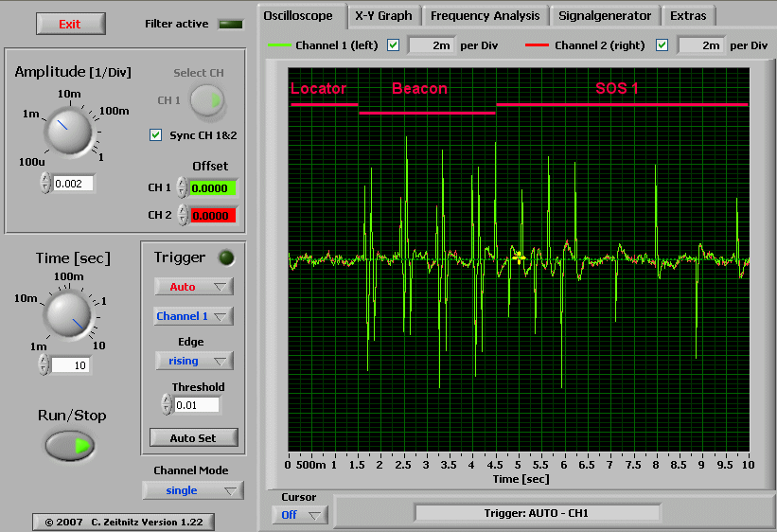The width and height of the screenshot is (777, 532).
Task: Switch to the X-Y Graph tab
Action: 383,16
